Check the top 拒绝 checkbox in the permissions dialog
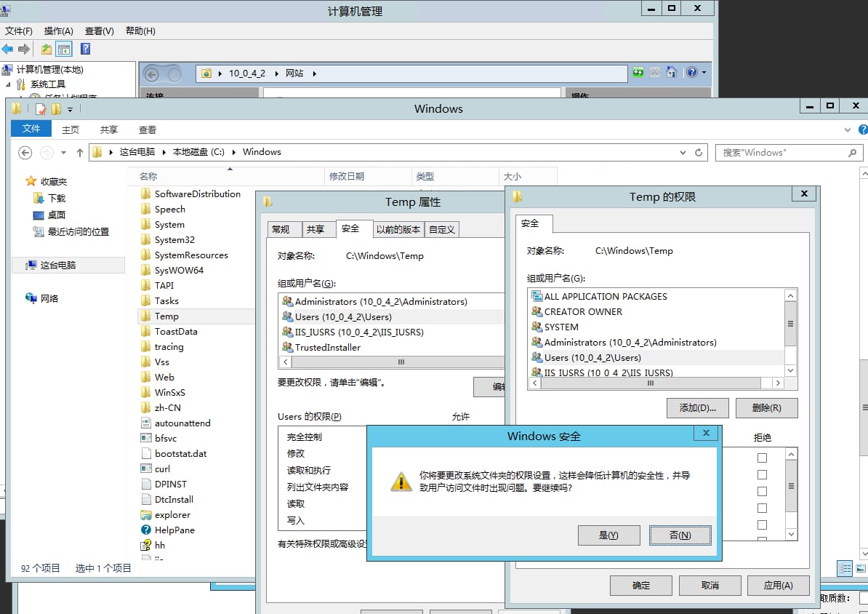The width and height of the screenshot is (868, 614). pyautogui.click(x=761, y=458)
